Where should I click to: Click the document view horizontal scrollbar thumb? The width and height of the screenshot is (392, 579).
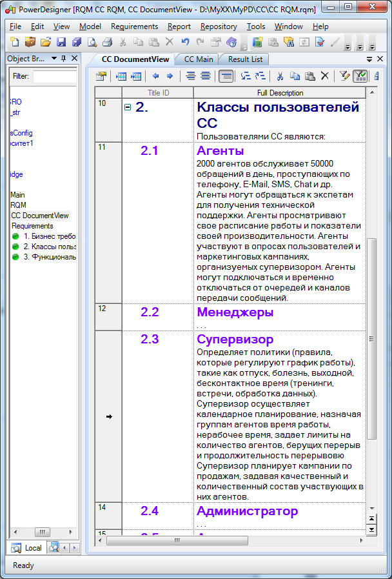point(177,541)
